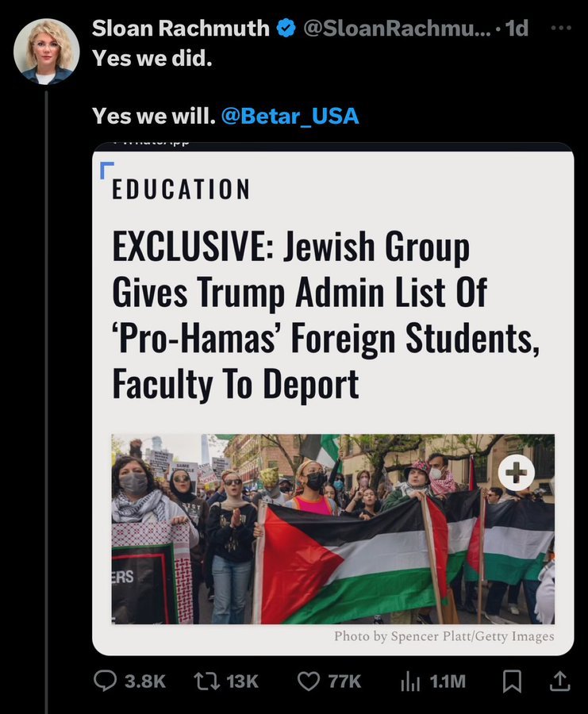Image resolution: width=588 pixels, height=714 pixels.
Task: Open the protest photo with Palestinian flags
Action: pos(333,529)
